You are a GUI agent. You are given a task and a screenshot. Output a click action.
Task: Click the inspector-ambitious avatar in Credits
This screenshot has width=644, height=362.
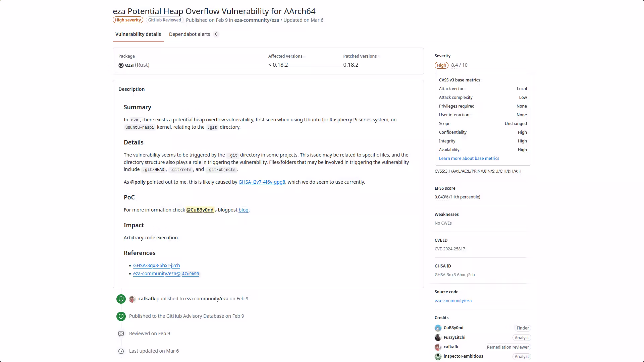(438, 357)
